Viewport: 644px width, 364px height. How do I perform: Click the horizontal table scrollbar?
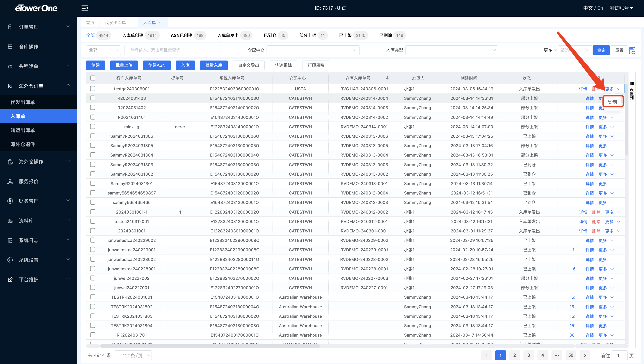tap(210, 346)
